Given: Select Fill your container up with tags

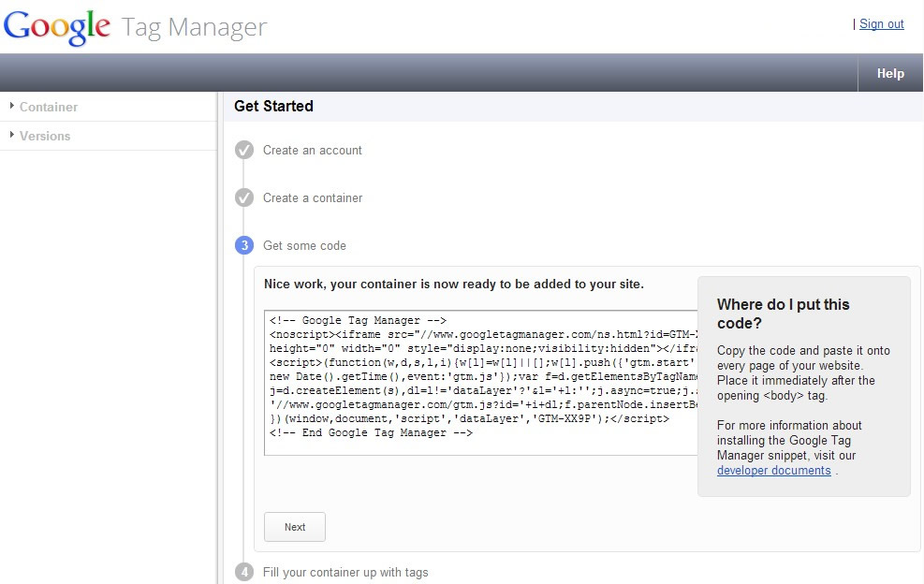Looking at the screenshot, I should coord(345,572).
